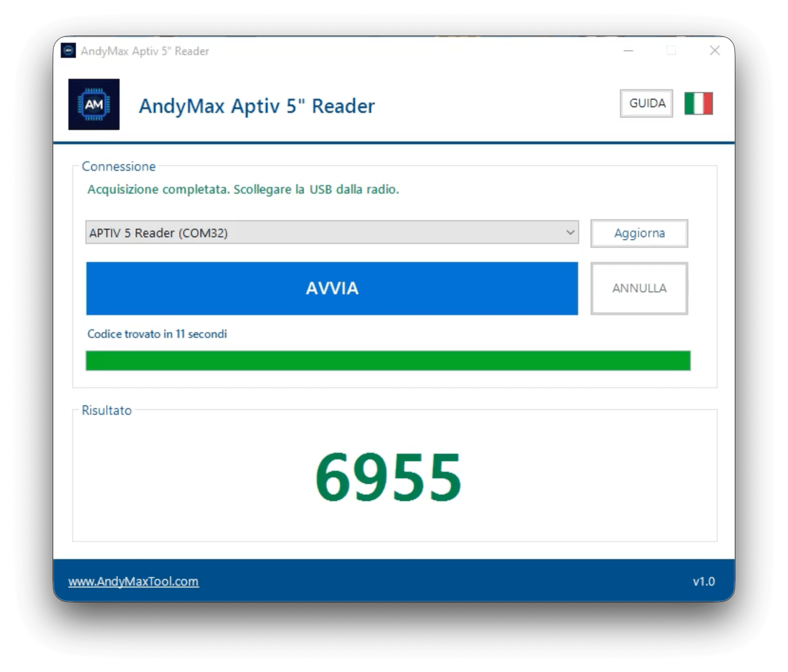
Task: Click the v1.0 version label
Action: [x=704, y=581]
